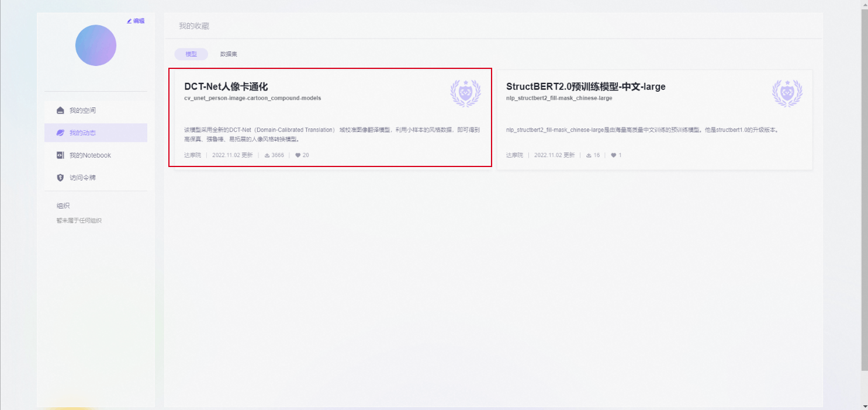Click the shield icon for 访问令牌
868x410 pixels.
(61, 178)
